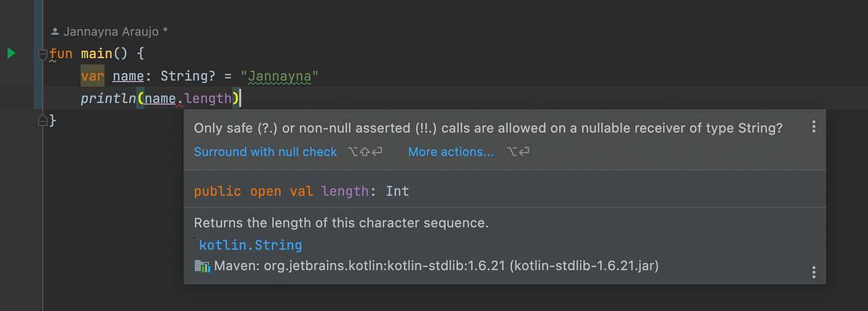Click the Jannayna Araujo author annotation
This screenshot has height=311, width=868.
(115, 31)
